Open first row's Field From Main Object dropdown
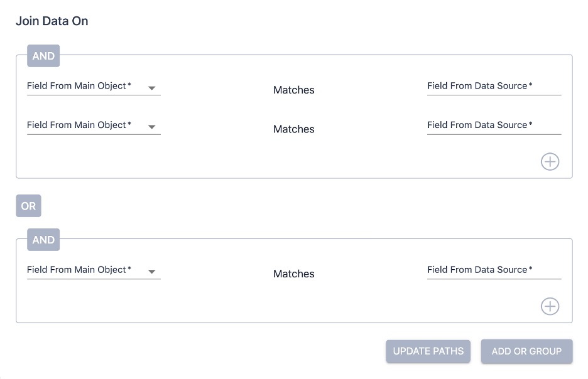This screenshot has height=379, width=588. point(94,87)
